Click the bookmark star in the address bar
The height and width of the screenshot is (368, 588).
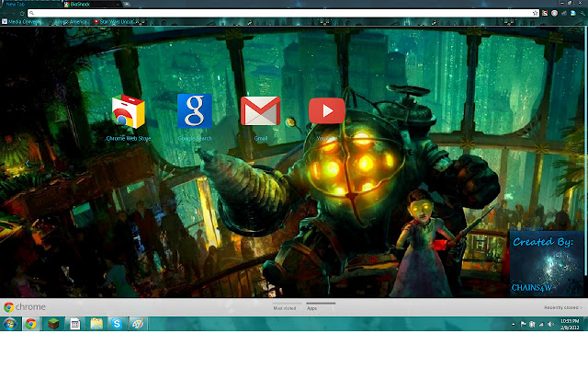535,13
